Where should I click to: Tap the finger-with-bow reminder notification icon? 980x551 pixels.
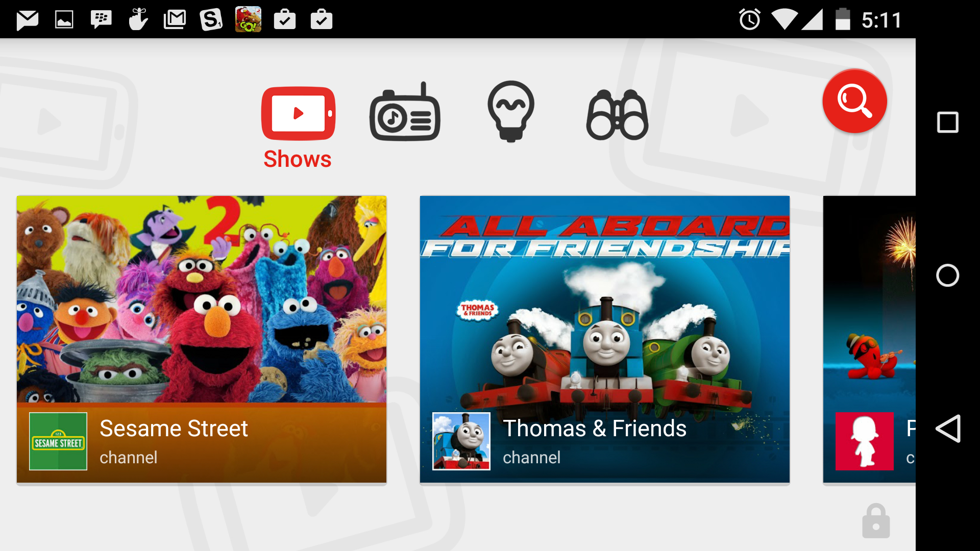click(138, 19)
